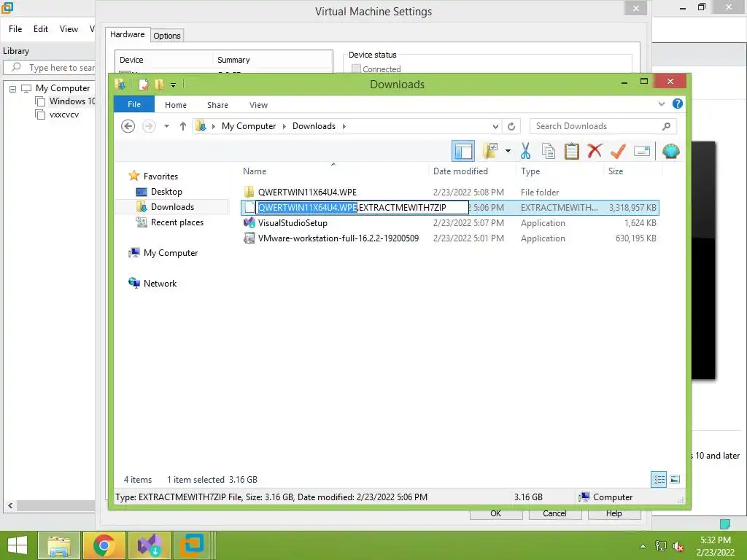This screenshot has height=560, width=747.
Task: Click the red X Delete toolbar icon
Action: point(595,151)
